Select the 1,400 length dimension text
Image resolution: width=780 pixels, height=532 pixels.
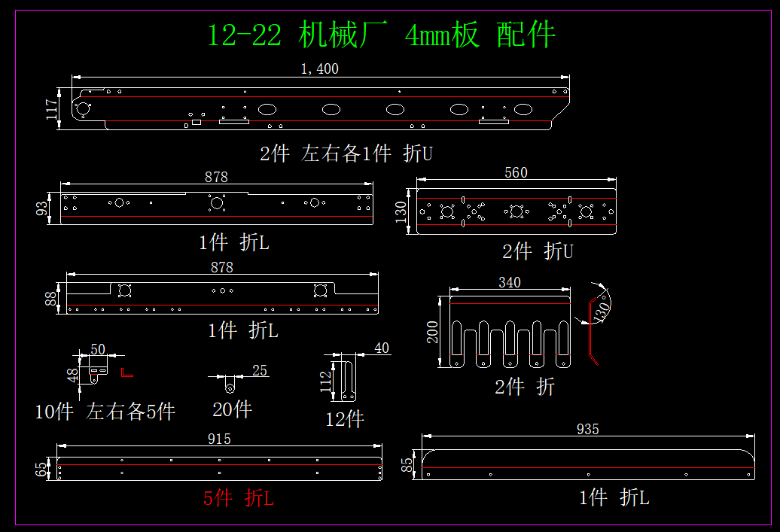point(319,69)
